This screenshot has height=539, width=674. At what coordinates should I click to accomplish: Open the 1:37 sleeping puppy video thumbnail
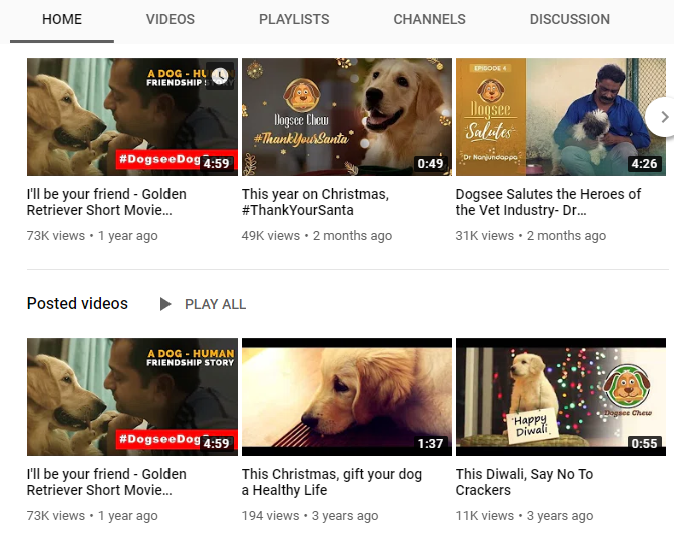tap(347, 397)
